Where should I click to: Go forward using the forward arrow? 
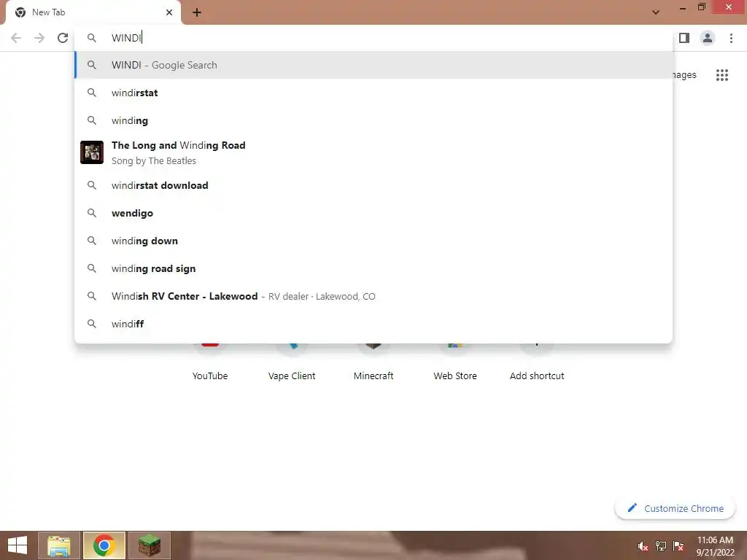pos(39,38)
